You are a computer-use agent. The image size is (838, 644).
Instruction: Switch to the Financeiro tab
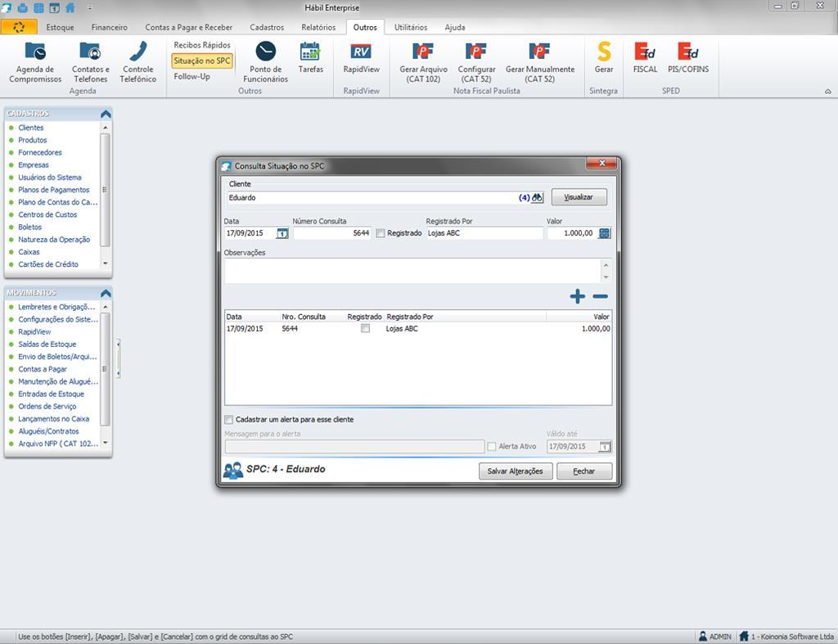(x=109, y=27)
